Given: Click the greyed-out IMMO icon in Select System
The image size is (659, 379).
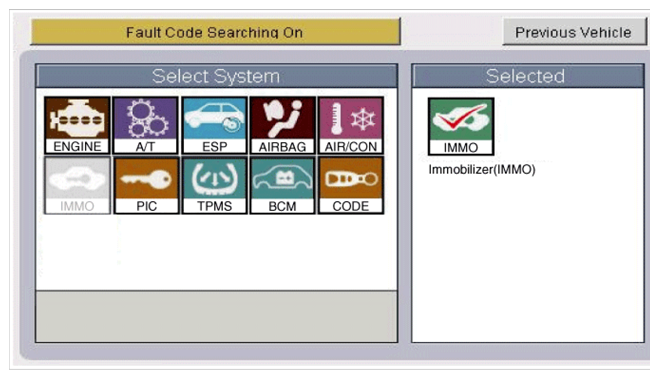Looking at the screenshot, I should 77,185.
